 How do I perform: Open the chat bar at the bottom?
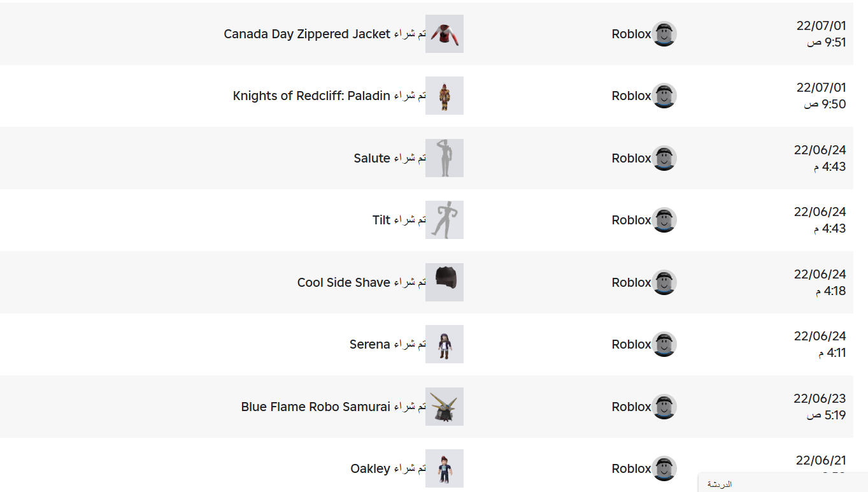(x=783, y=484)
